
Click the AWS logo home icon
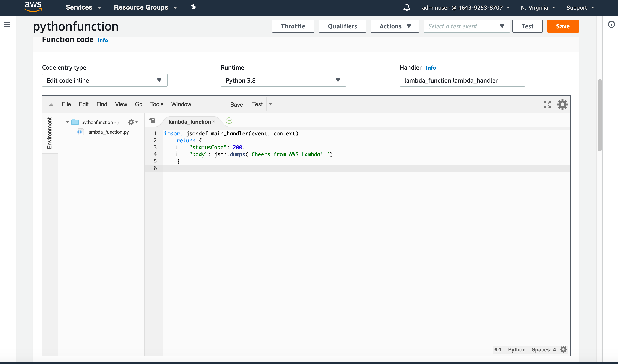coord(33,7)
